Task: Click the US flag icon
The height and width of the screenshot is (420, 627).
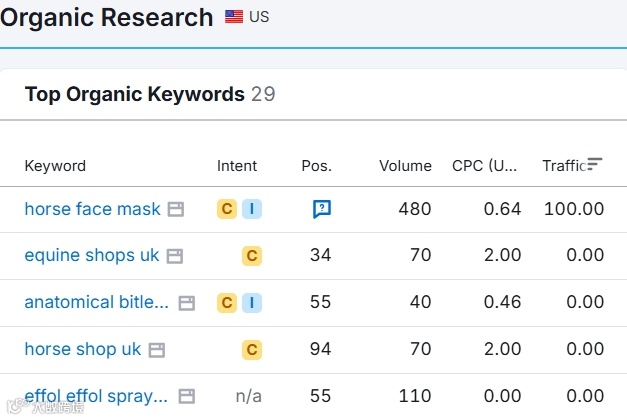Action: click(x=234, y=17)
